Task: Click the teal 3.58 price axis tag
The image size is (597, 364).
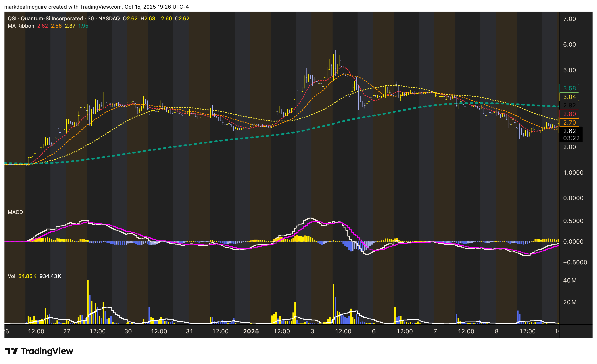Action: [x=569, y=88]
